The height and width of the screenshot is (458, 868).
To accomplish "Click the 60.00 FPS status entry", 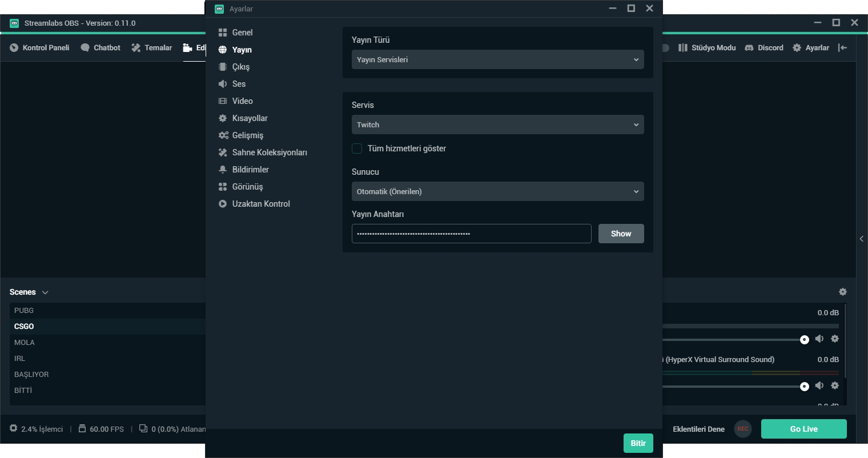I will coord(101,429).
